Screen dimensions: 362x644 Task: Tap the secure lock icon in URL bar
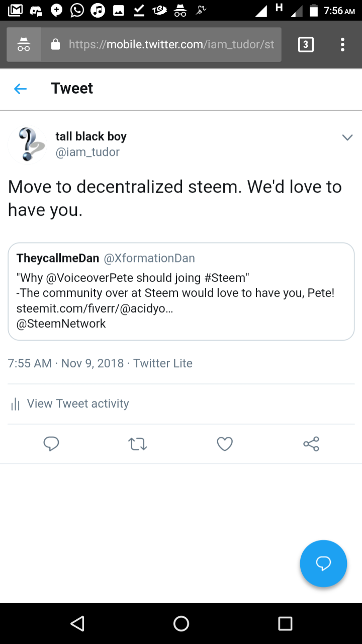click(x=56, y=45)
